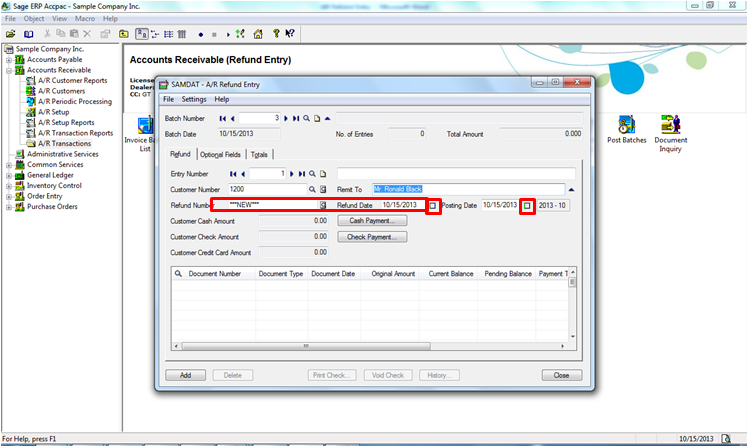
Task: Switch to small icons view
Action: click(x=155, y=34)
